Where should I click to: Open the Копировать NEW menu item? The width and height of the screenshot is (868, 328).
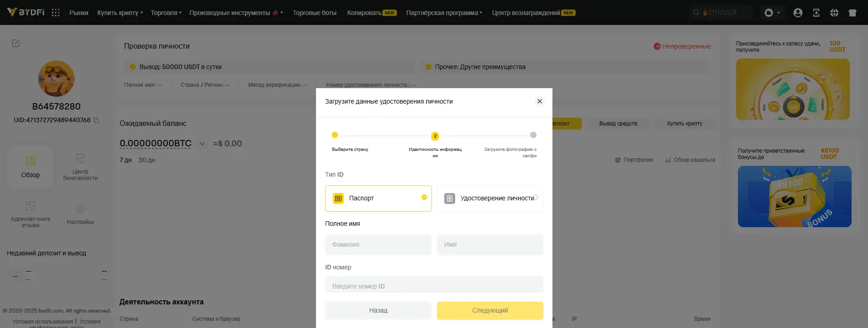372,13
